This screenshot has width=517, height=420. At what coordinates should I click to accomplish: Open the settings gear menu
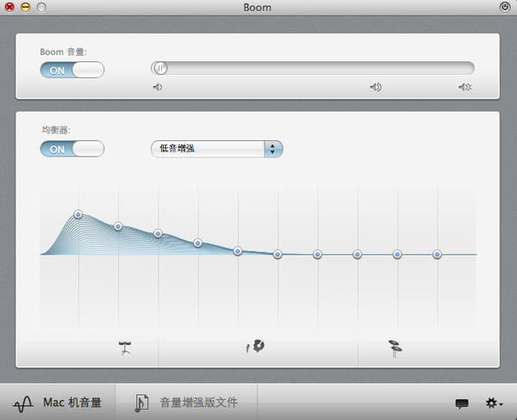point(494,403)
